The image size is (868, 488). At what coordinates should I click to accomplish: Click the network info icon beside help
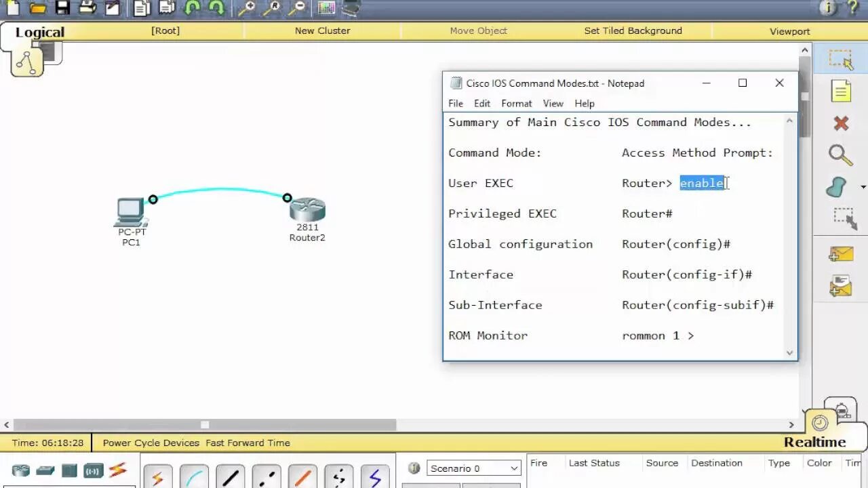pyautogui.click(x=827, y=8)
